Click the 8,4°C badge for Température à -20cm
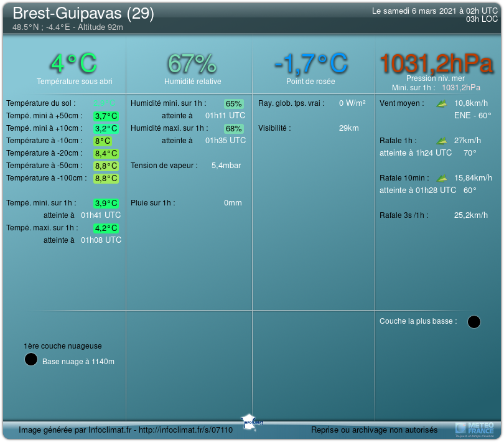 click(x=106, y=153)
